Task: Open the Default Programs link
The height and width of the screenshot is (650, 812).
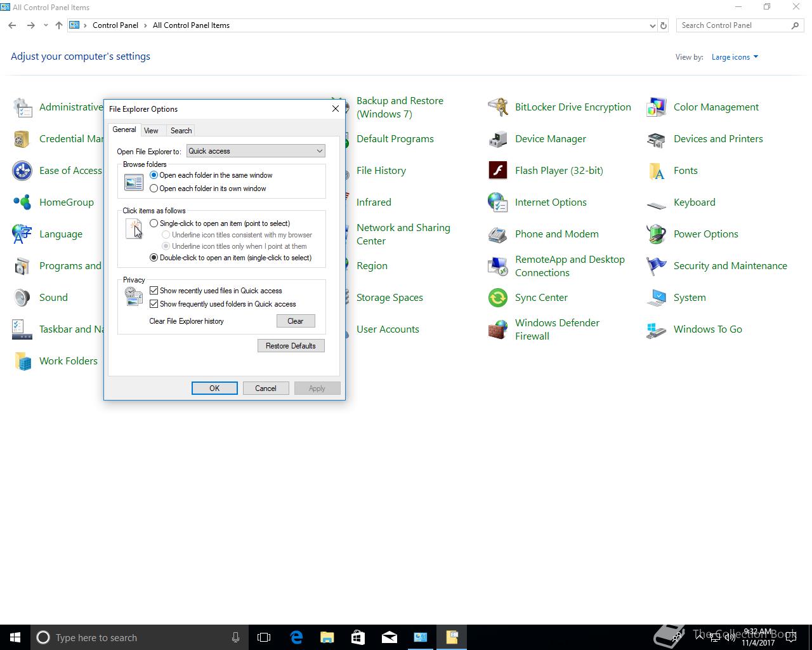Action: (x=395, y=139)
